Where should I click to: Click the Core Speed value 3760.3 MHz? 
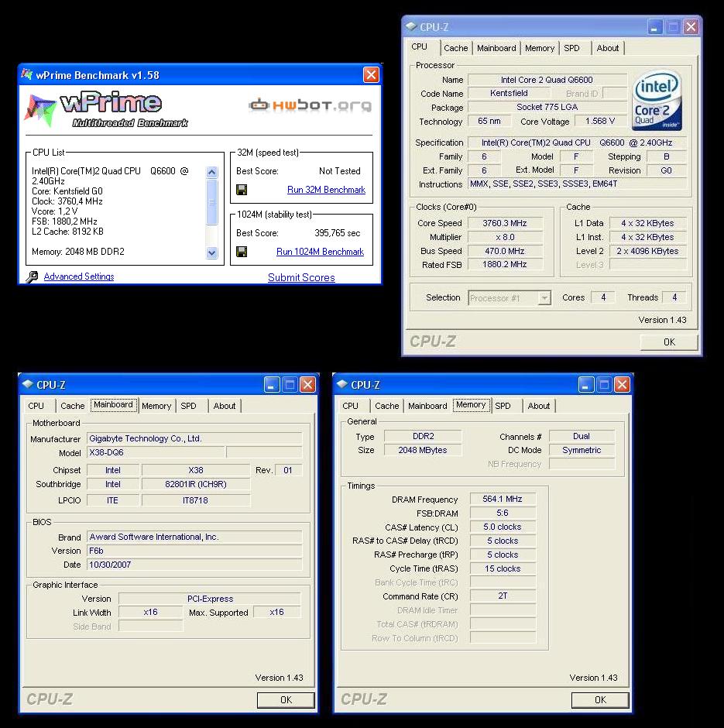505,223
